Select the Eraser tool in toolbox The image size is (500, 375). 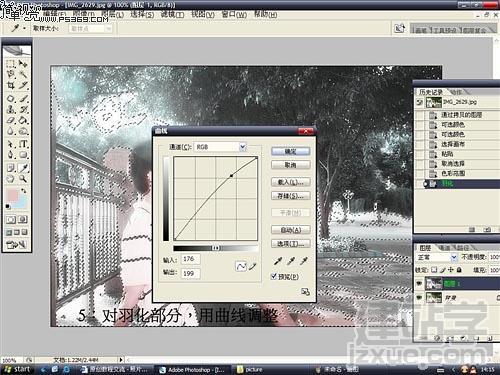(11, 121)
